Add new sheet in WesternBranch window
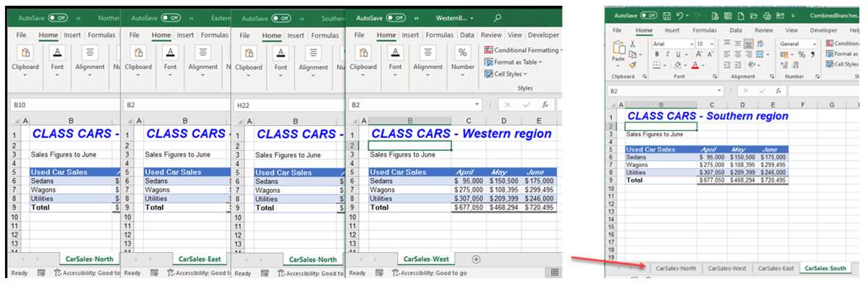 [476, 259]
